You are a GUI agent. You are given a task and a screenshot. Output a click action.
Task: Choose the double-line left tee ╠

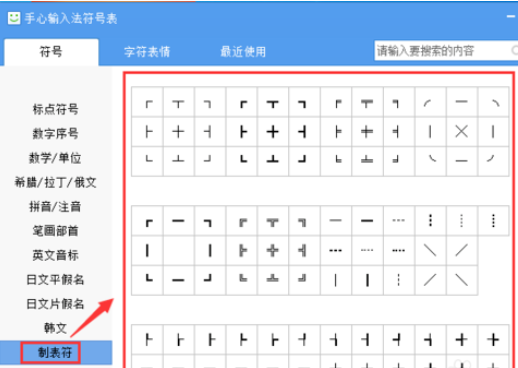coord(241,251)
